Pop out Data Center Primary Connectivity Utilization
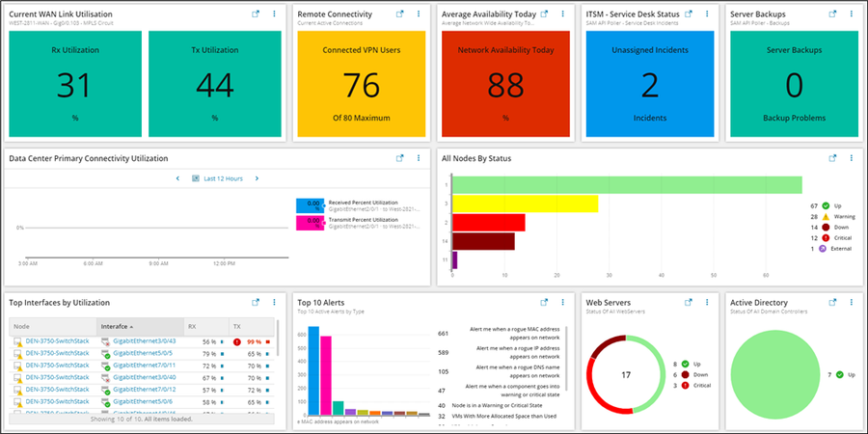Viewport: 868px width, 434px height. 399,158
